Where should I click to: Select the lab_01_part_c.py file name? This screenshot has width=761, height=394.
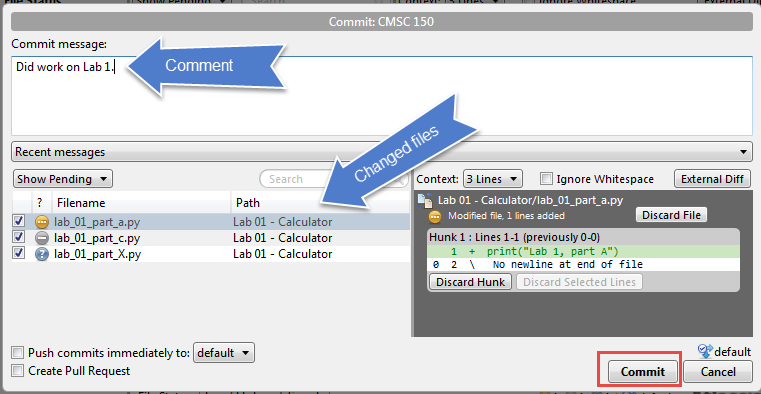click(97, 238)
